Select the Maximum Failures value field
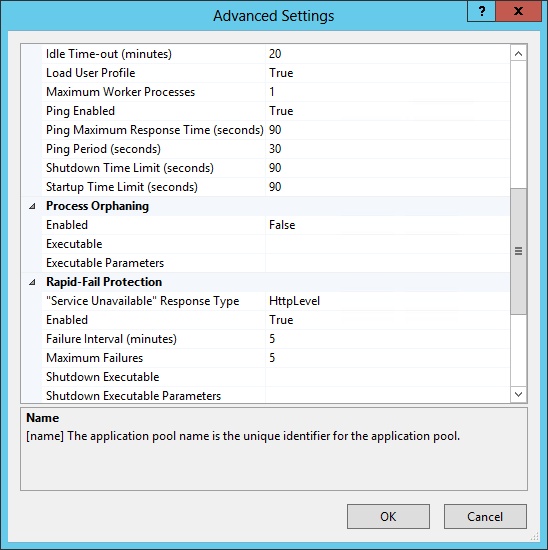548x550 pixels. point(387,358)
